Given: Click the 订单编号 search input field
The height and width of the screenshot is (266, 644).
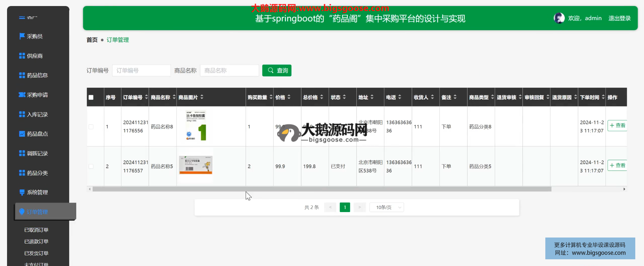Looking at the screenshot, I should coord(141,71).
